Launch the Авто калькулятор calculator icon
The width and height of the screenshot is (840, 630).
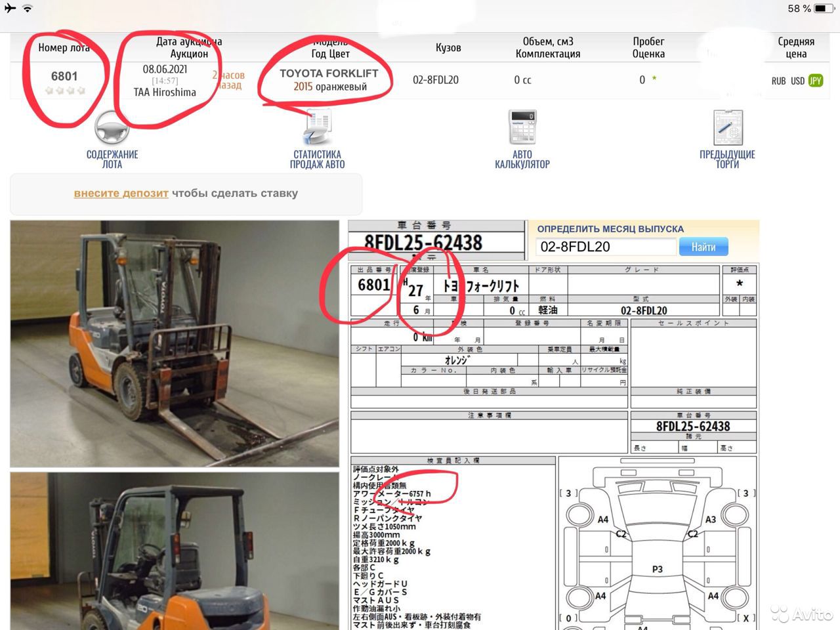coord(522,127)
